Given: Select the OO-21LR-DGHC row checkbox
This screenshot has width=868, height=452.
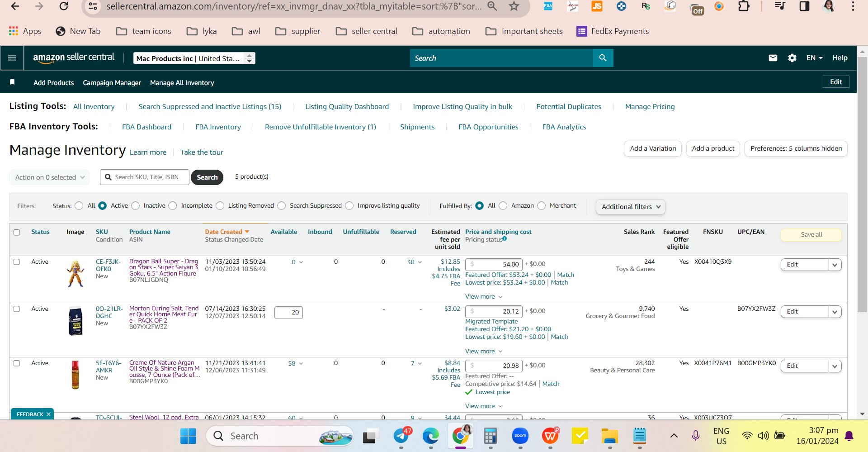Looking at the screenshot, I should tap(17, 309).
